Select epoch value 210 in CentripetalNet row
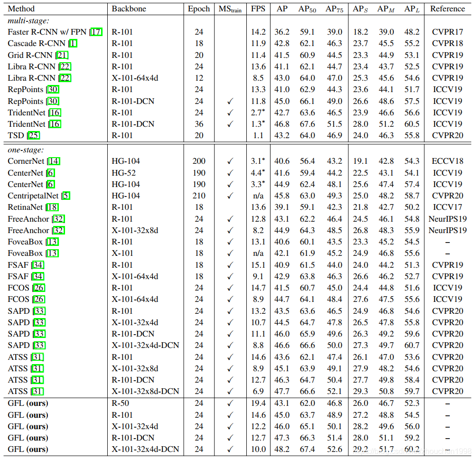 click(199, 196)
